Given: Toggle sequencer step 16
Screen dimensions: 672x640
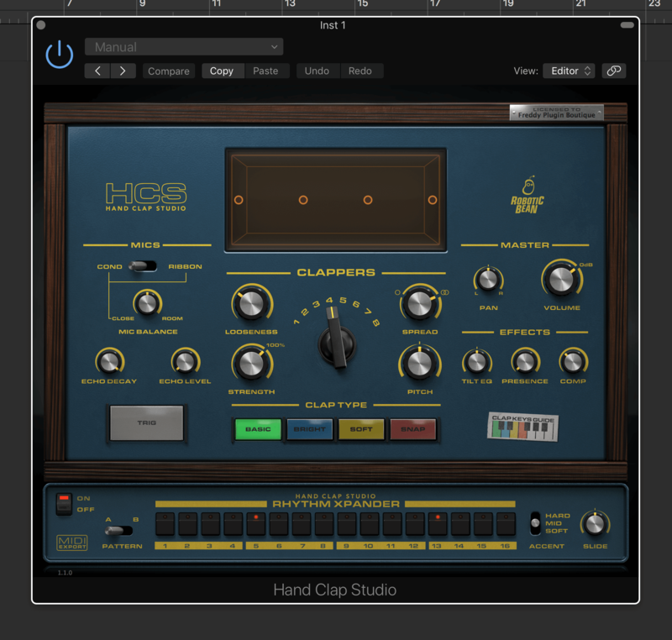Looking at the screenshot, I should [506, 523].
